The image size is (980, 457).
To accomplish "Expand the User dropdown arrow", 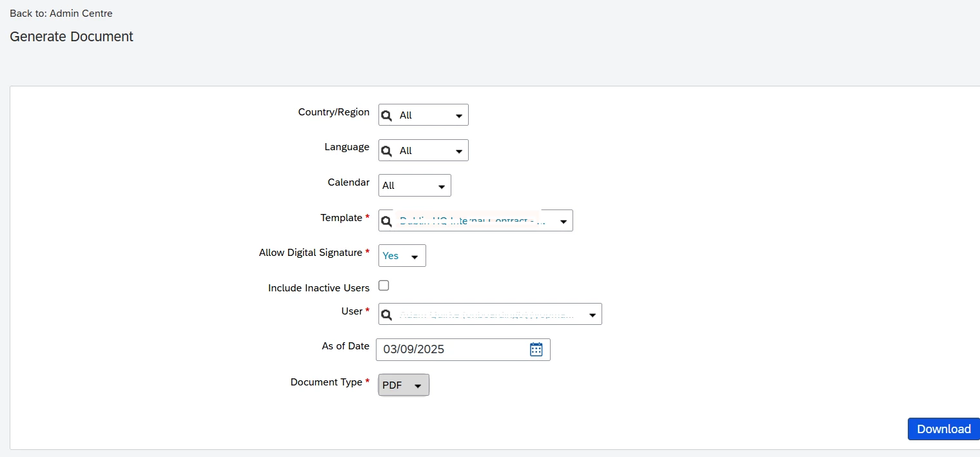I will (593, 316).
